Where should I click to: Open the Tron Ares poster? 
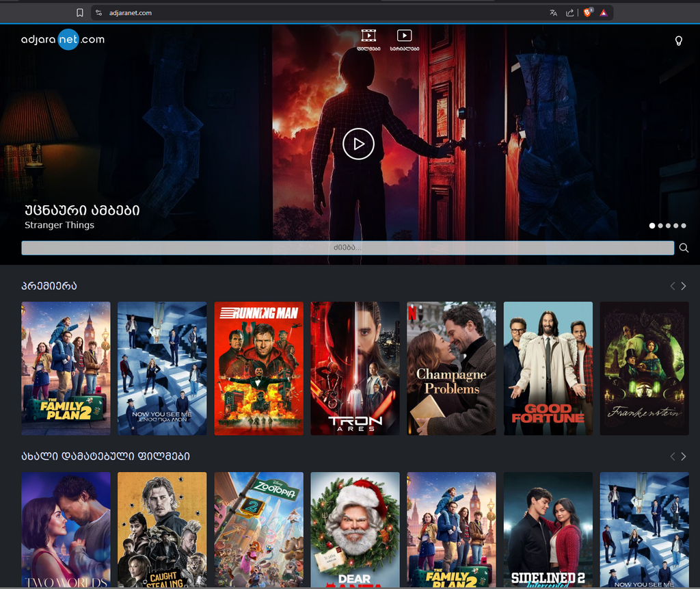[x=355, y=368]
